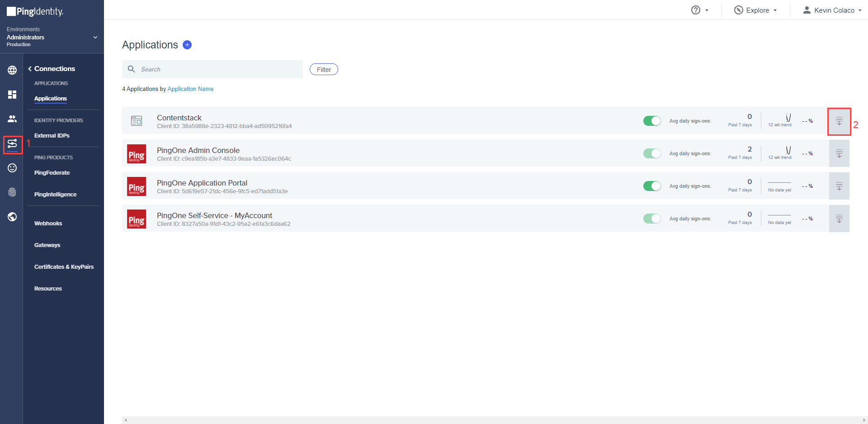Click the 'IDENTITY PROVIDERS' section label
This screenshot has height=424, width=868.
coord(59,120)
